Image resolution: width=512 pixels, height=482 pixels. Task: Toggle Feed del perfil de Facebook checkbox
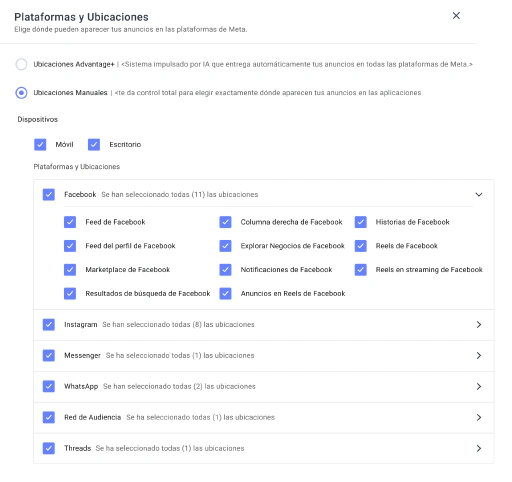pyautogui.click(x=70, y=246)
